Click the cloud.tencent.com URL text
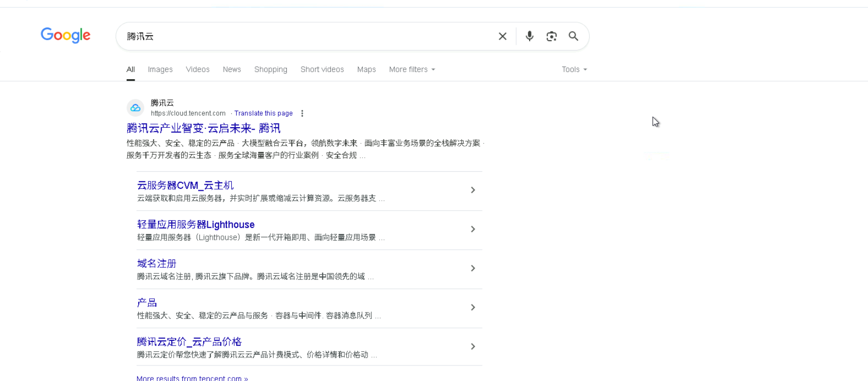The height and width of the screenshot is (381, 868). pyautogui.click(x=188, y=113)
